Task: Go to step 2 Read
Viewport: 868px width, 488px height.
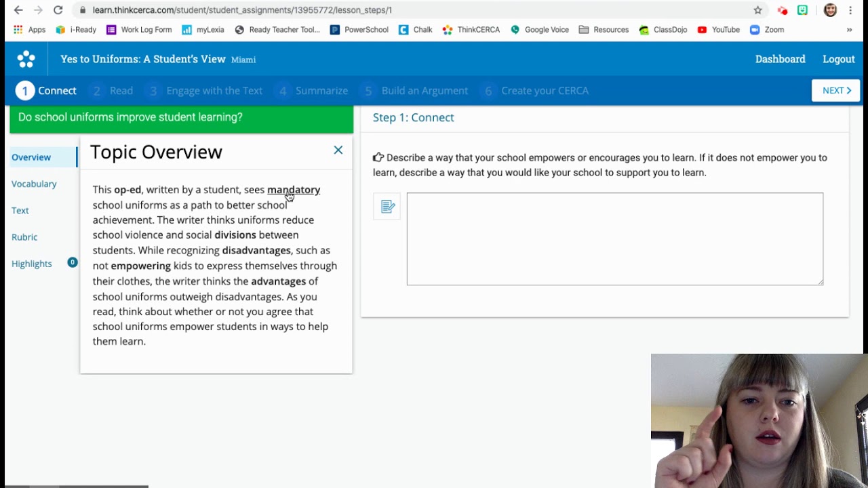Action: pos(112,91)
